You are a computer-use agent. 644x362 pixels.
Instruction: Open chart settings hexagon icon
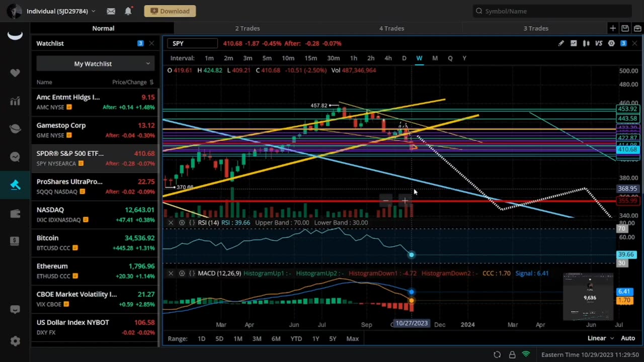611,43
